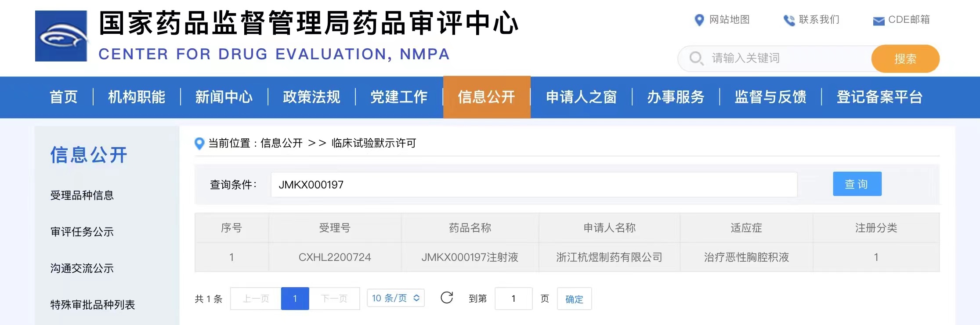Open 受理品种信息 in the sidebar
This screenshot has height=325, width=980.
[x=82, y=195]
